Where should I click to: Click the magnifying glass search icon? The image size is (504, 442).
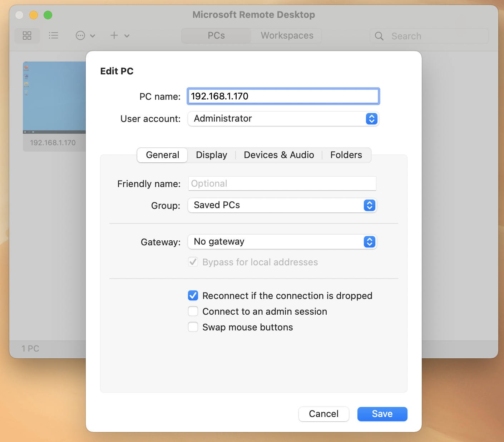pyautogui.click(x=379, y=36)
